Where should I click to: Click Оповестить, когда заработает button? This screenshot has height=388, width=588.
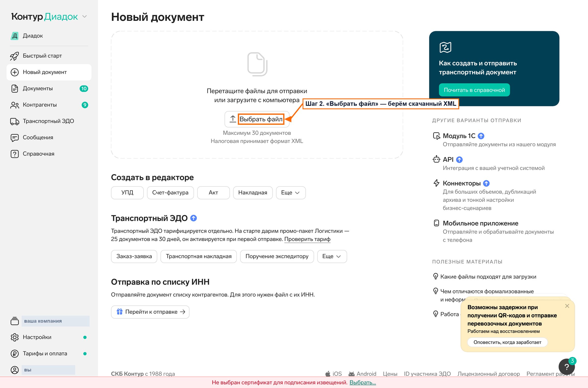(507, 342)
